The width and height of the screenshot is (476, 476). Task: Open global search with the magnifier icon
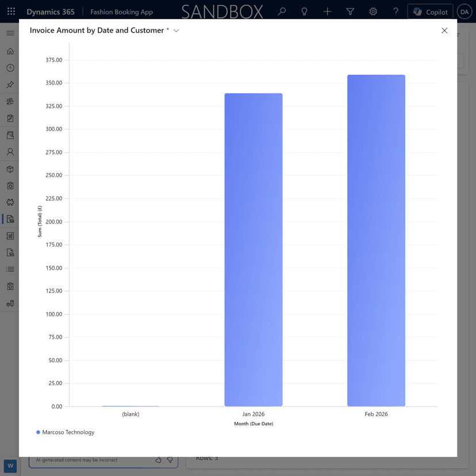pos(282,11)
